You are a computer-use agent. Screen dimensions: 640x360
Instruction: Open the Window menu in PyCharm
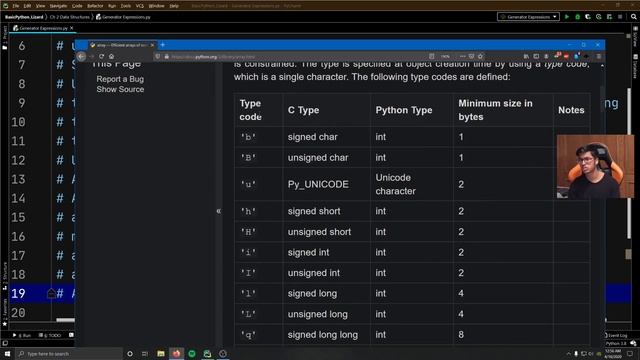(x=156, y=6)
